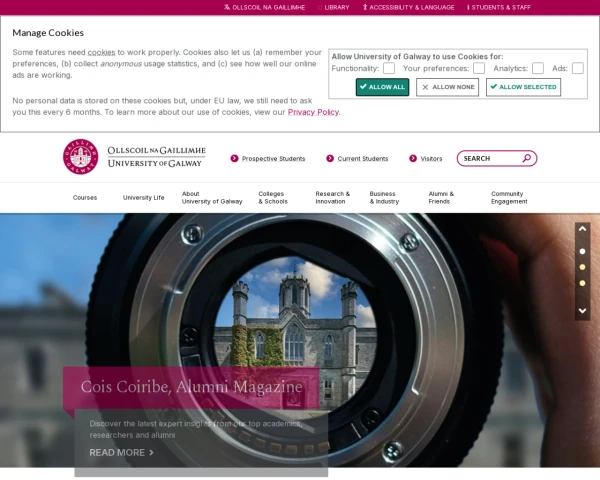
Task: Click the arrow icon beside Prospective Students
Action: [234, 158]
